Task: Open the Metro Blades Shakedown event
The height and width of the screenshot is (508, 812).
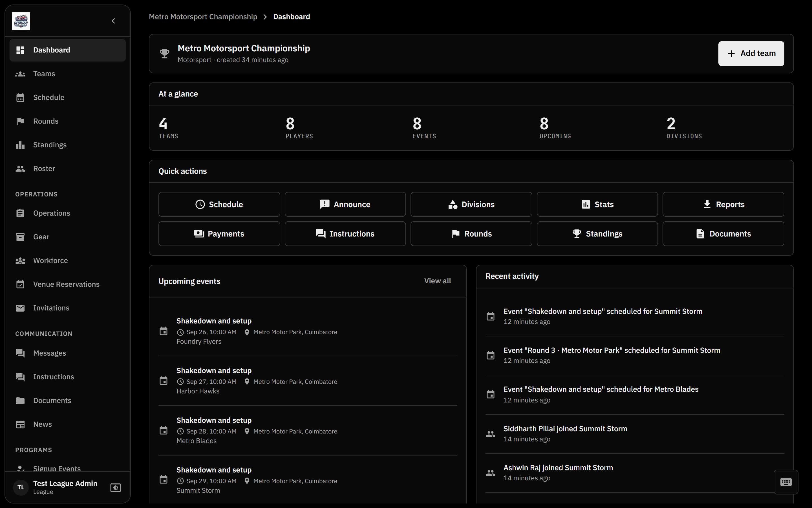Action: [308, 430]
